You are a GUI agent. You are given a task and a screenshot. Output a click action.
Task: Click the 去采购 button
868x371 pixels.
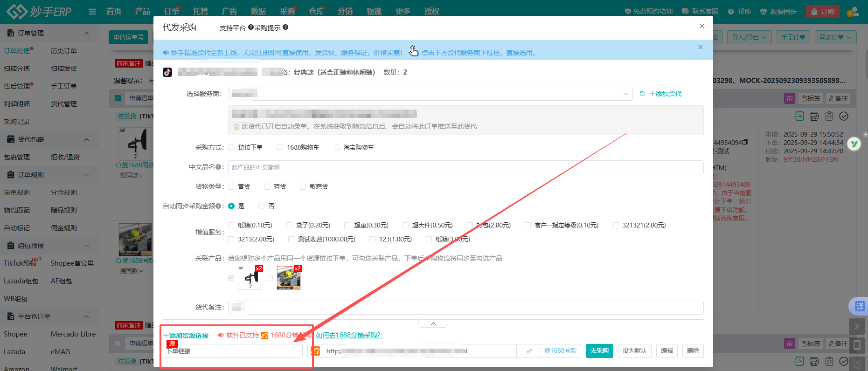(x=599, y=351)
